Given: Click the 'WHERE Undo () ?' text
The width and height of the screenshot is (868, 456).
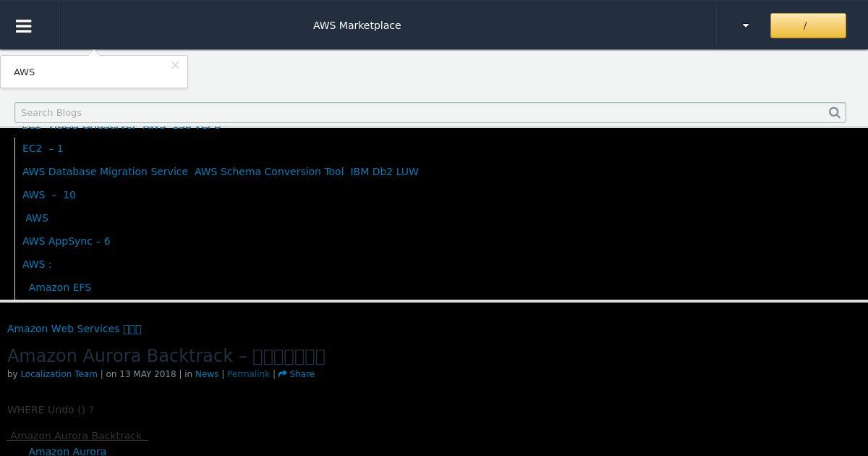Looking at the screenshot, I should pos(51,410).
